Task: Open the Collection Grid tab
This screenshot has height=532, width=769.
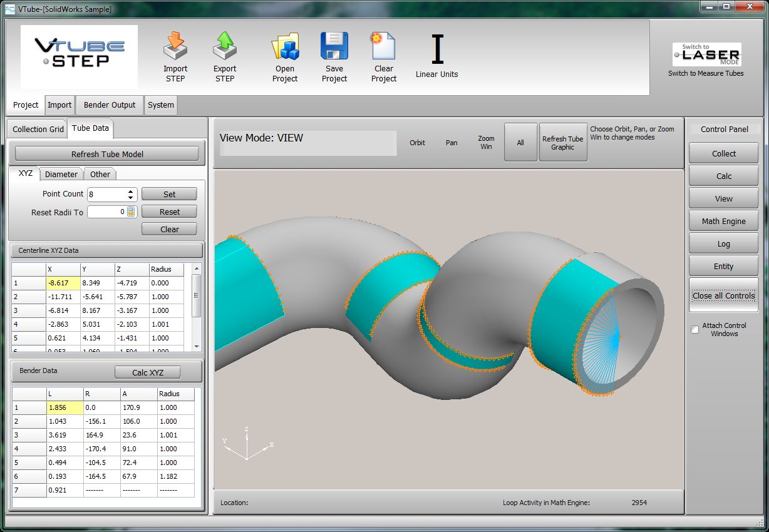Action: pyautogui.click(x=38, y=129)
